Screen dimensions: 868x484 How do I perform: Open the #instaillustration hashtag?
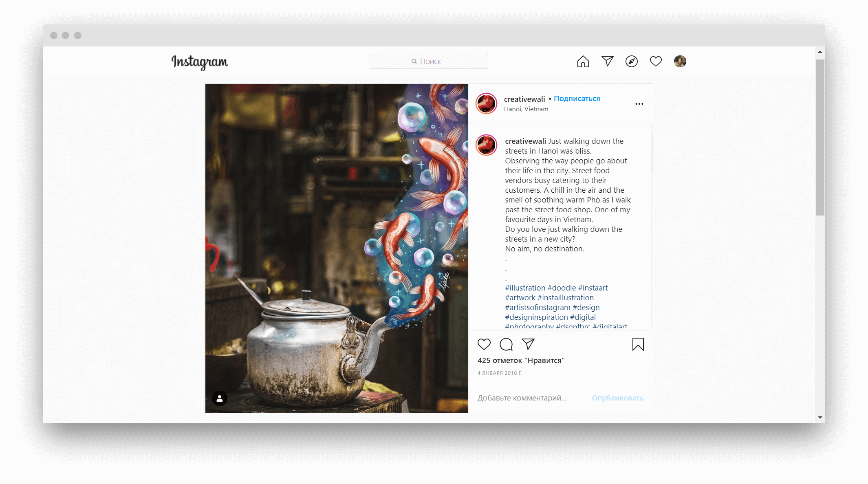point(565,298)
